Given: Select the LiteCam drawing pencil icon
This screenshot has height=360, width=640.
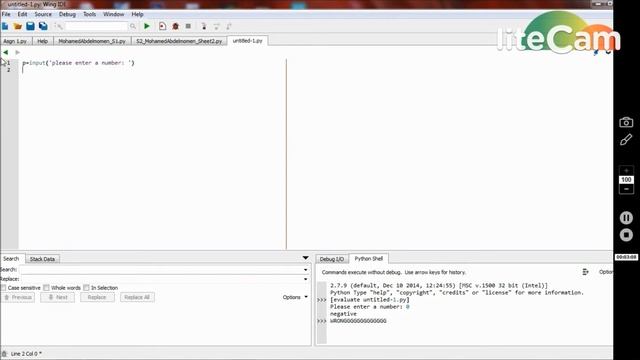Looking at the screenshot, I should [626, 140].
